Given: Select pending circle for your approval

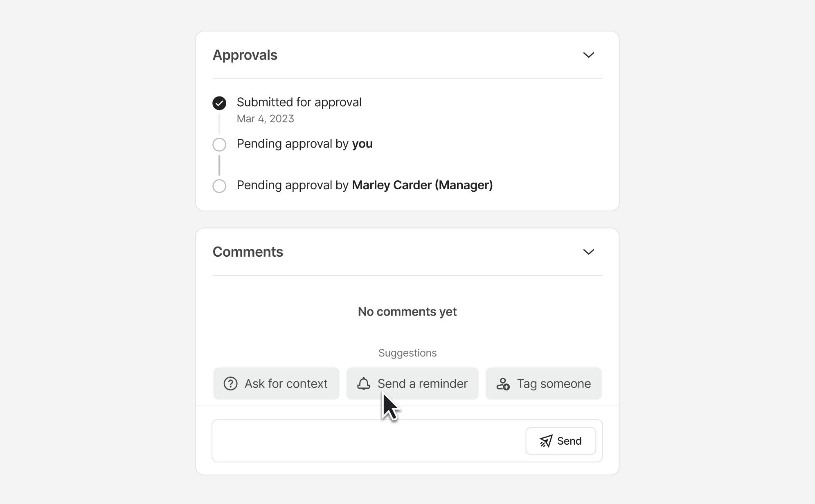Looking at the screenshot, I should [x=219, y=144].
